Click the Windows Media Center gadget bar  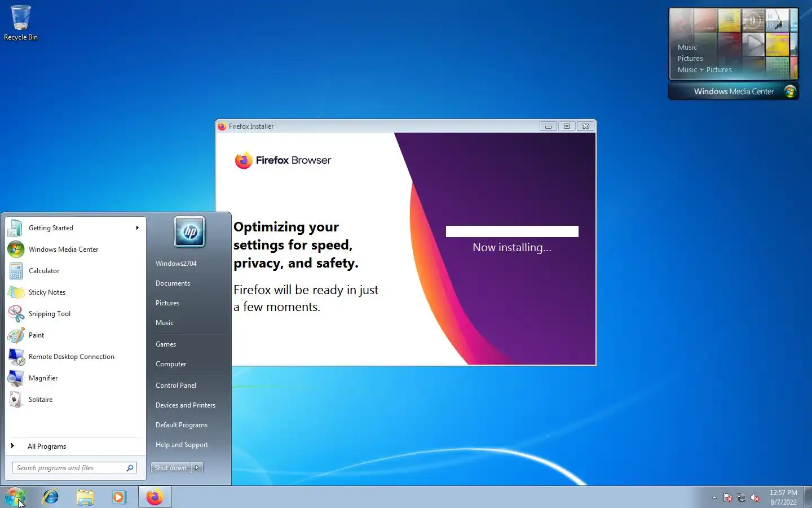pos(733,91)
